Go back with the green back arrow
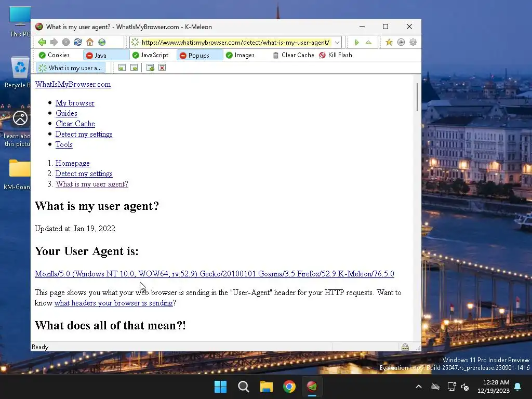This screenshot has height=399, width=532. pyautogui.click(x=42, y=42)
